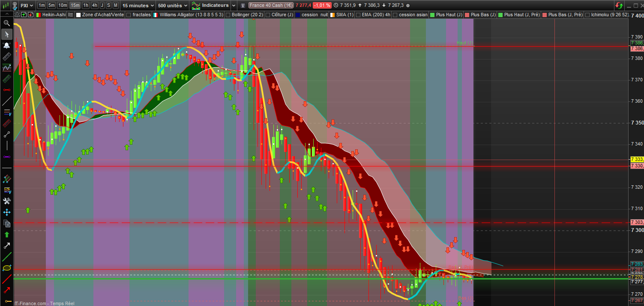Click the instrument info icon
This screenshot has width=644, height=306.
[x=243, y=6]
